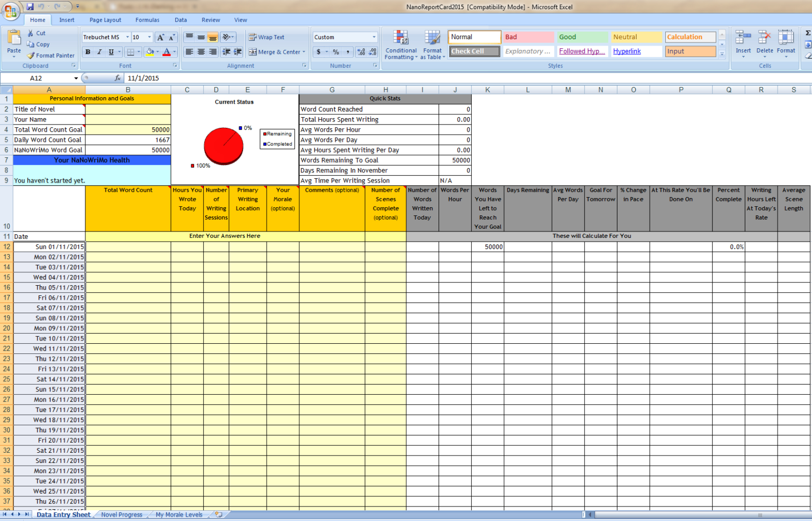Open Conditional Formatting options
Viewport: 812px width, 521px height.
pos(401,45)
